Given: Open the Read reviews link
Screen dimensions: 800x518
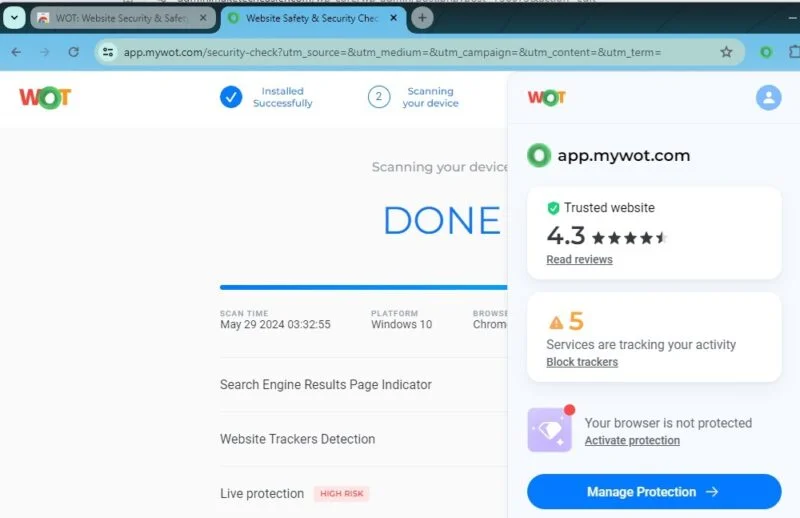Looking at the screenshot, I should pyautogui.click(x=579, y=259).
